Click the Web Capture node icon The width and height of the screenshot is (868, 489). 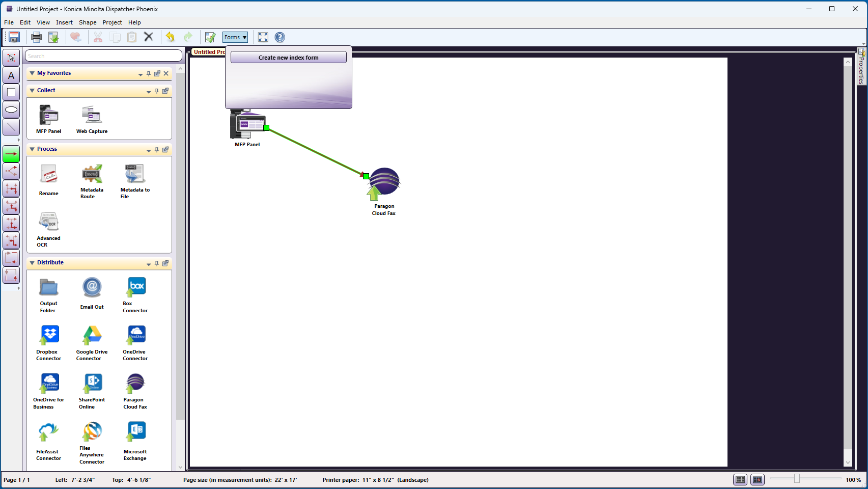[92, 115]
